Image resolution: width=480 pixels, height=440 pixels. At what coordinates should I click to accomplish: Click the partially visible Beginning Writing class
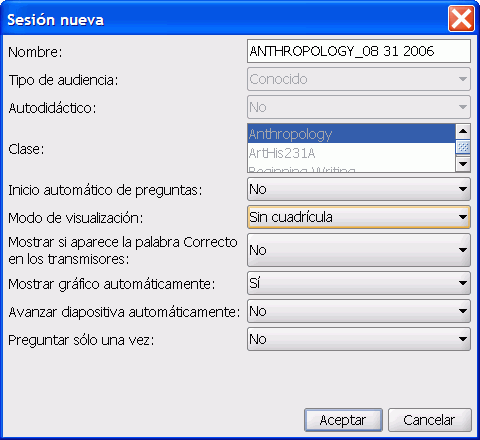tap(351, 169)
